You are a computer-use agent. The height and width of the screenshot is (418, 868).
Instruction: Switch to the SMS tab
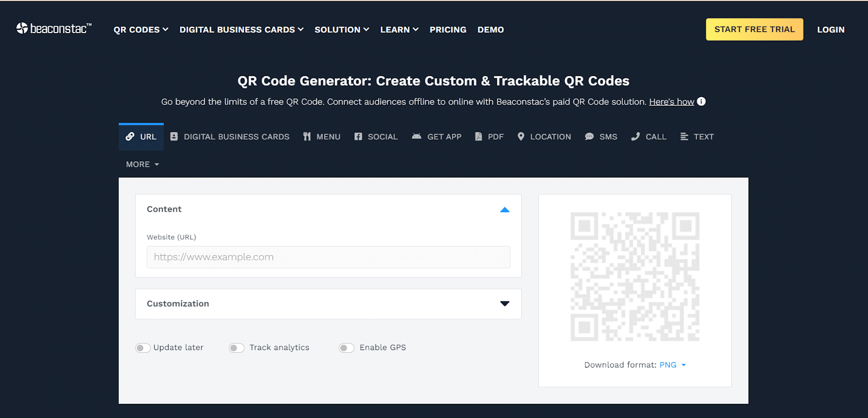point(601,137)
